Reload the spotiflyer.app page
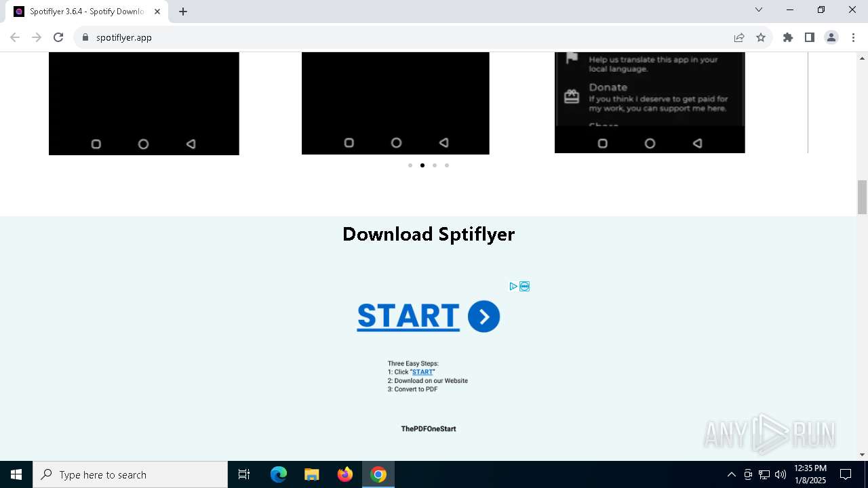The image size is (868, 488). [58, 37]
